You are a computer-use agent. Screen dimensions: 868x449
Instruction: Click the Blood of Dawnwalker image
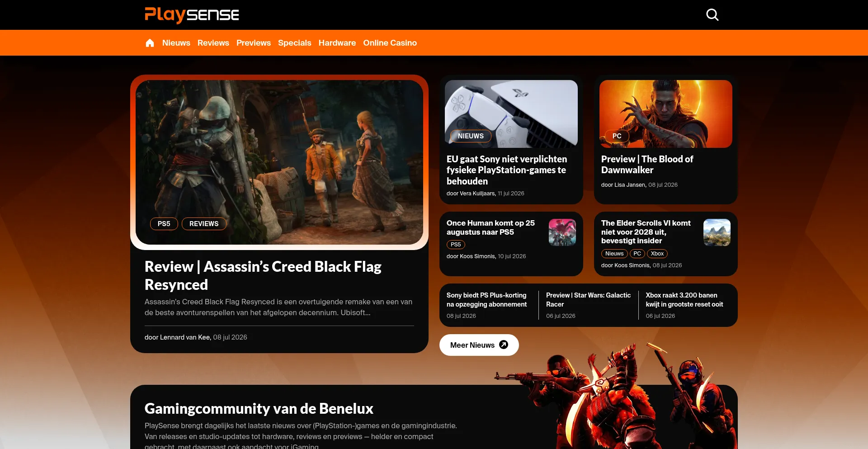666,114
